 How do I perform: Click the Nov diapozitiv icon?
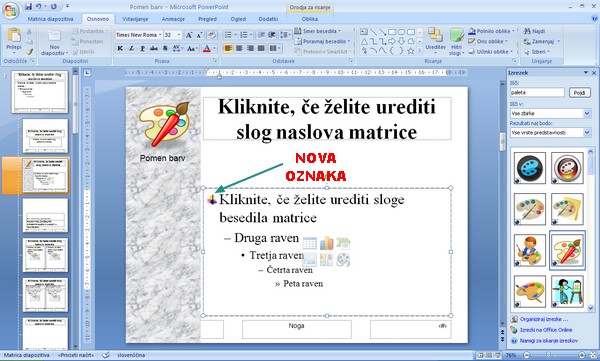[x=54, y=36]
